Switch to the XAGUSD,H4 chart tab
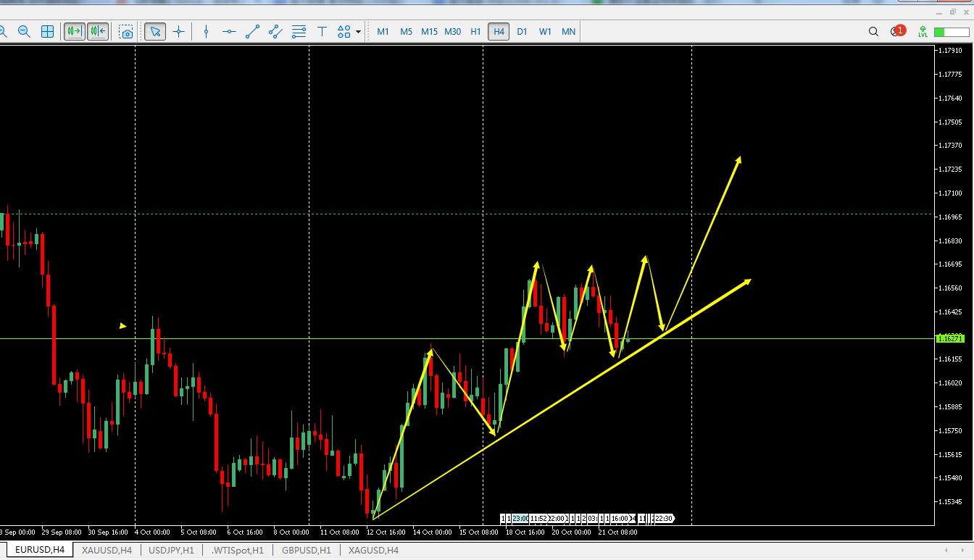 click(x=373, y=550)
